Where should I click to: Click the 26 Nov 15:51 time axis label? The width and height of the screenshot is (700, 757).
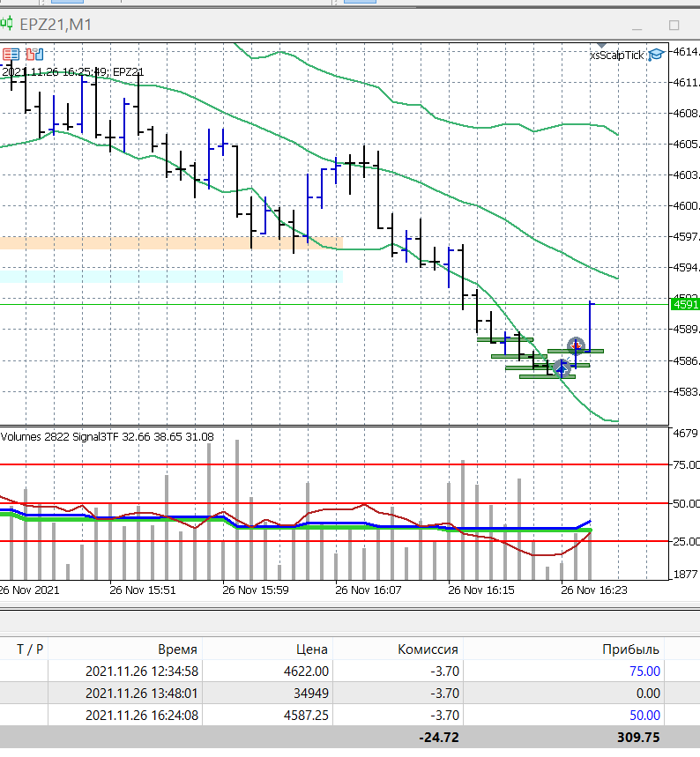pos(143,590)
